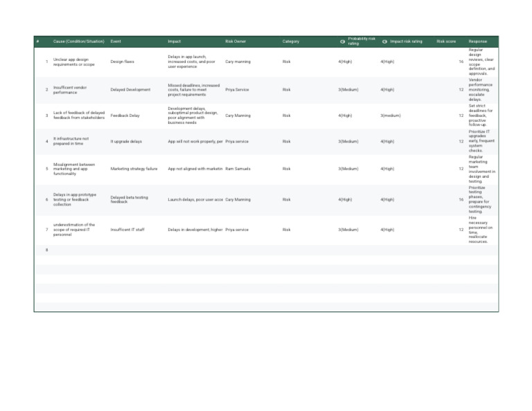The image size is (532, 411).
Task: Select 'Regular design reviews, clear scope definition' response
Action: pos(482,62)
